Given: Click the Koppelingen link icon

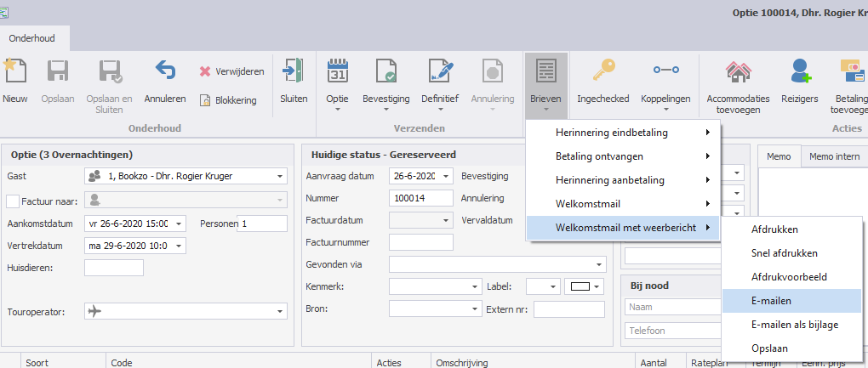Looking at the screenshot, I should click(x=666, y=70).
